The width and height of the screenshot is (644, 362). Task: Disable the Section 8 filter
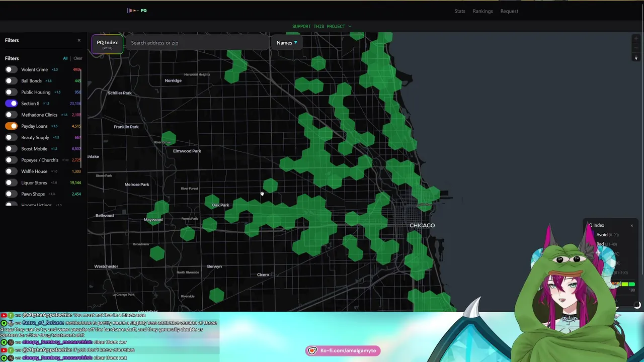[x=11, y=104]
